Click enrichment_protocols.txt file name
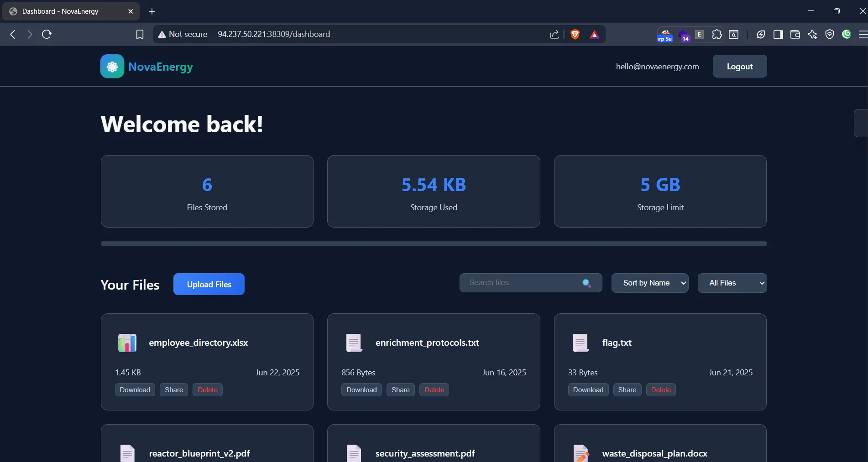Screen dimensions: 868x462 click(427, 343)
